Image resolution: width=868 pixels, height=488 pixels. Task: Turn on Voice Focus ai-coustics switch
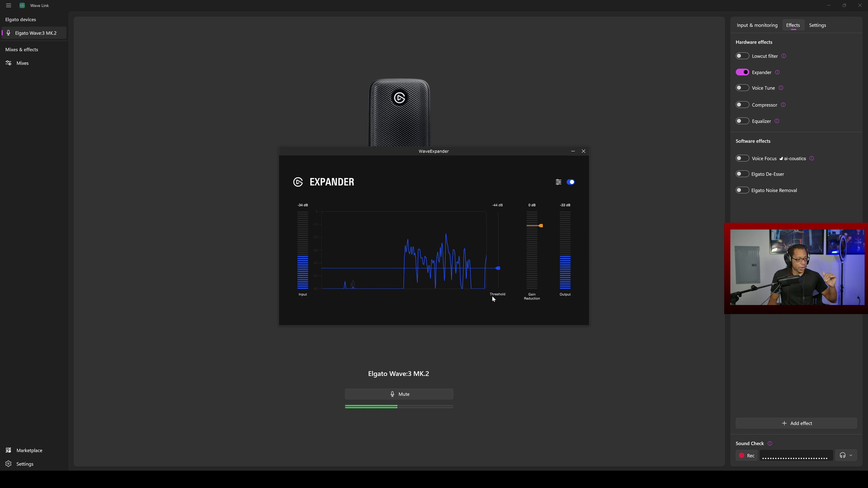pyautogui.click(x=742, y=158)
